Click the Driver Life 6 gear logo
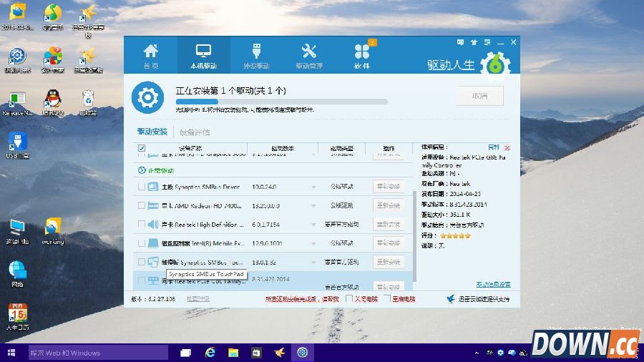Viewport: 644px width, 362px height. tap(495, 64)
